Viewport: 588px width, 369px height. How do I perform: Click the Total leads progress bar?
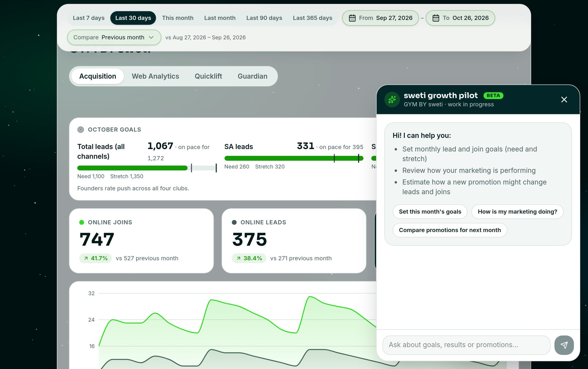point(147,168)
